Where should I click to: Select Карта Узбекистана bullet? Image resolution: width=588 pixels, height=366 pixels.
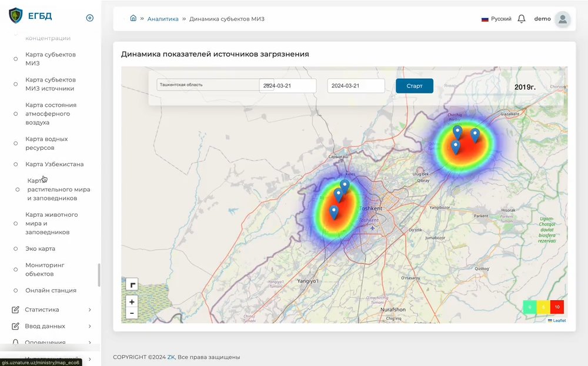(15, 164)
